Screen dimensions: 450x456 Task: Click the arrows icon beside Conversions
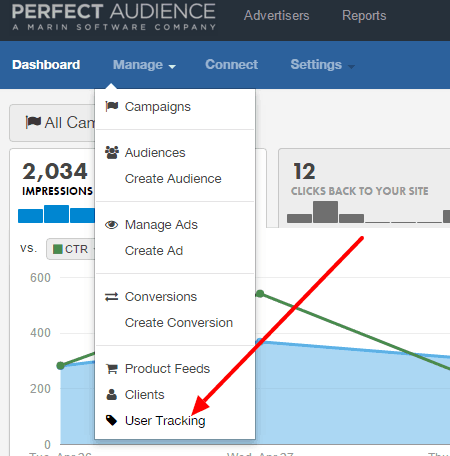click(112, 297)
